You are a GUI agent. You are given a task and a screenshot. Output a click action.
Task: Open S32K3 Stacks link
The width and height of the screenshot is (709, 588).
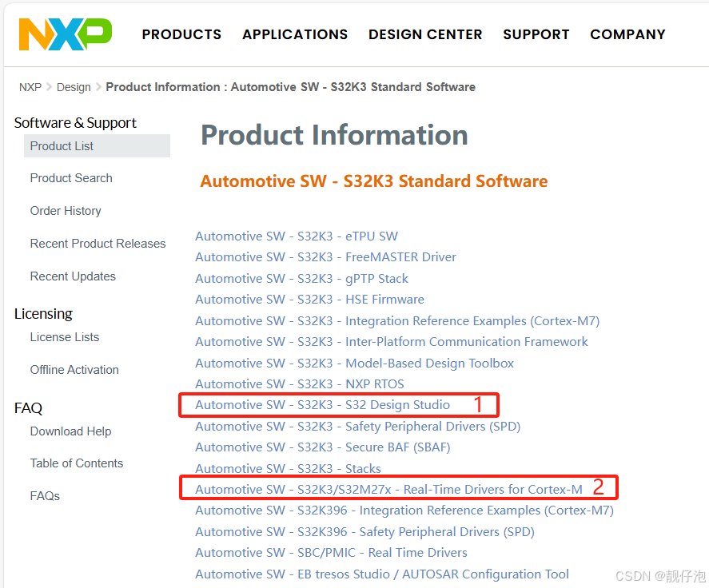click(288, 468)
